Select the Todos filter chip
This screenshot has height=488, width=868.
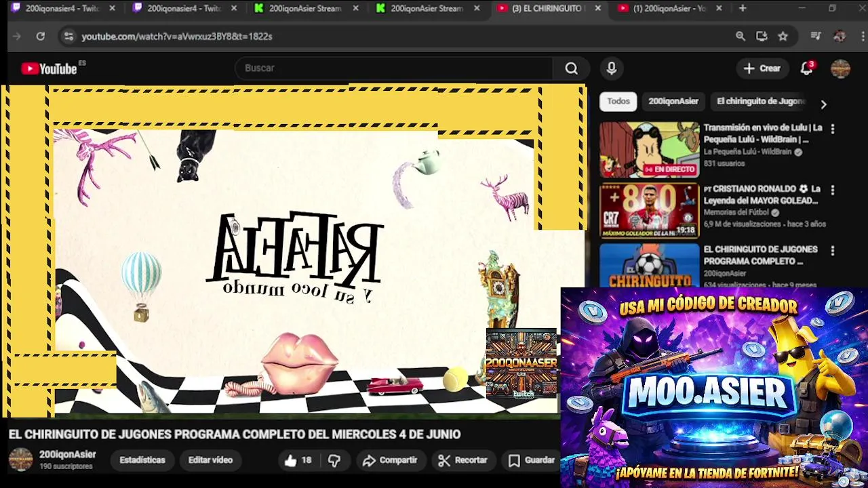pos(618,101)
